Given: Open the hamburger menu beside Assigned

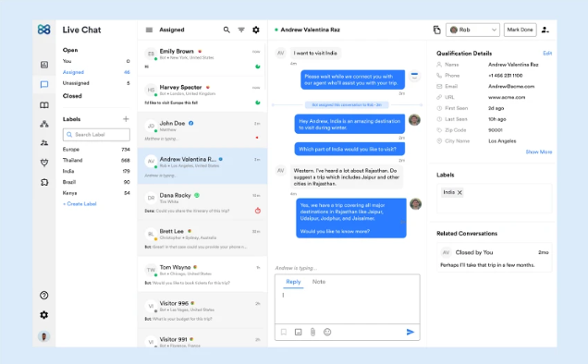Looking at the screenshot, I should [149, 30].
